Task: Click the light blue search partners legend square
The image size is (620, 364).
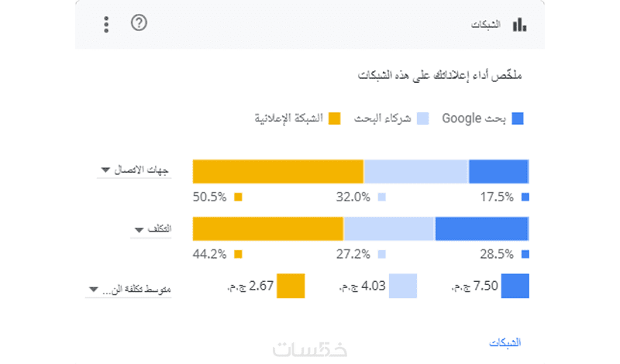Action: tap(423, 118)
